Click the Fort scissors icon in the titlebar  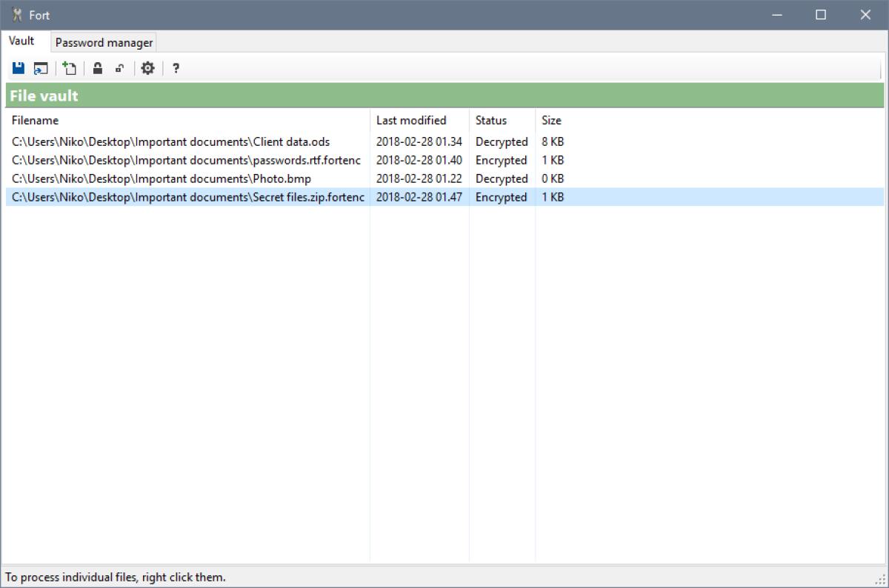coord(15,14)
